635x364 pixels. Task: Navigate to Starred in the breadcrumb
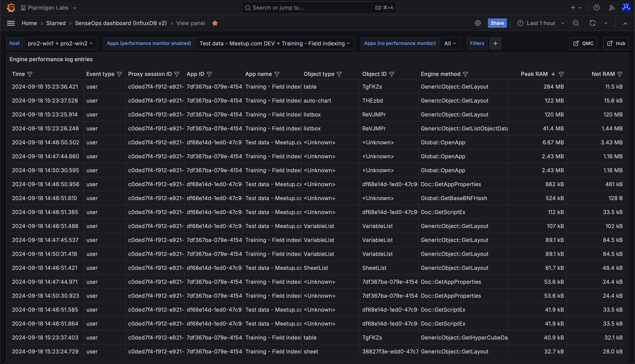56,23
